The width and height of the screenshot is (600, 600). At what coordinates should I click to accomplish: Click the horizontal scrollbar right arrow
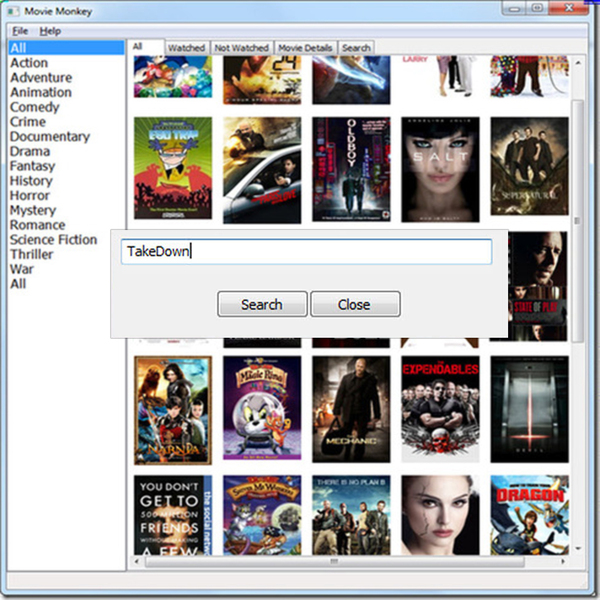pyautogui.click(x=563, y=562)
